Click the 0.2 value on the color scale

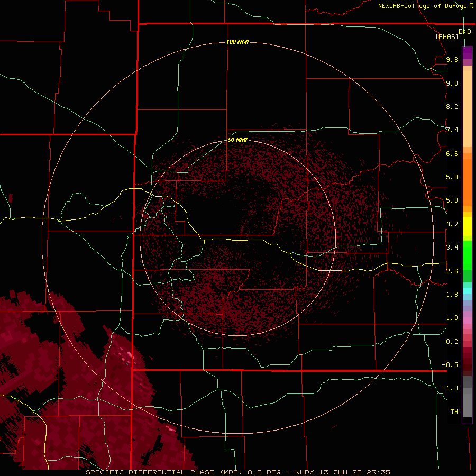tap(452, 342)
